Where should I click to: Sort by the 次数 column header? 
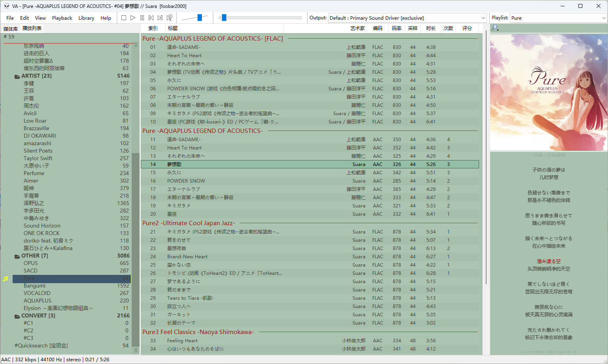[x=448, y=28]
